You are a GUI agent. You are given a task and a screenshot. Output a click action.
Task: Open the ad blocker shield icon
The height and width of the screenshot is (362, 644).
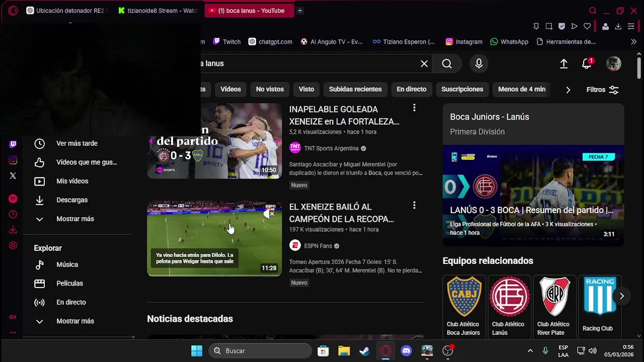(x=561, y=26)
